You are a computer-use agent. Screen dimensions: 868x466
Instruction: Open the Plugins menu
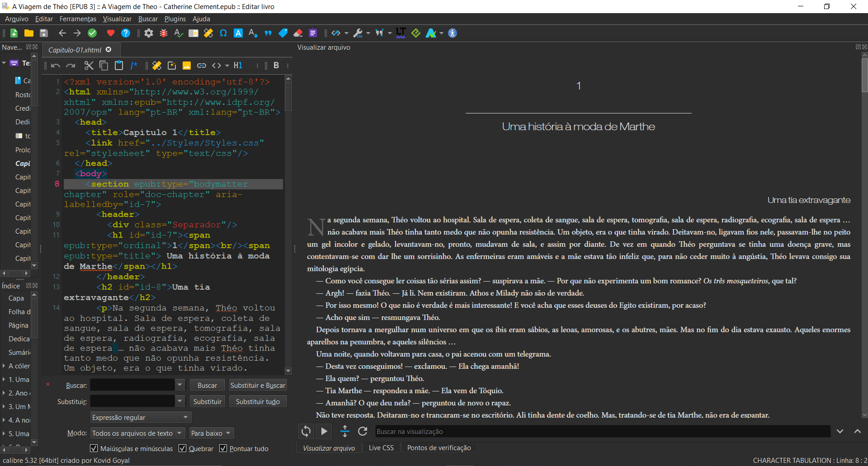[x=175, y=19]
